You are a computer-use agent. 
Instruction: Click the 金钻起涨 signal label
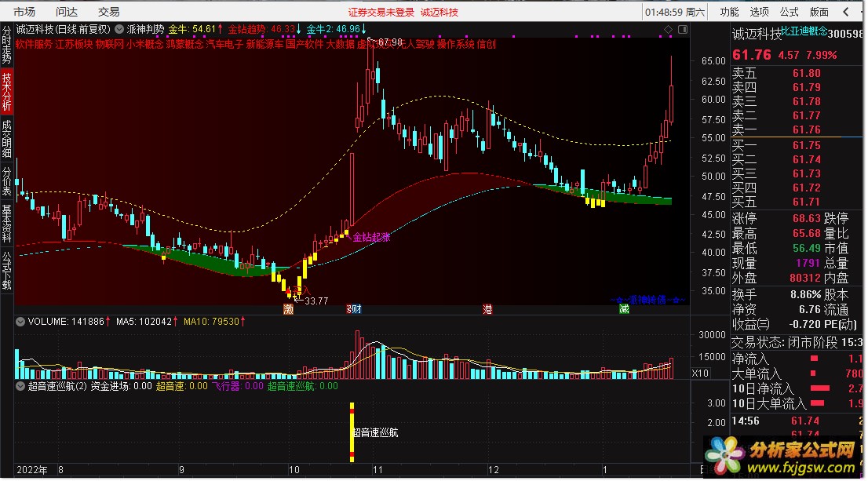point(371,238)
